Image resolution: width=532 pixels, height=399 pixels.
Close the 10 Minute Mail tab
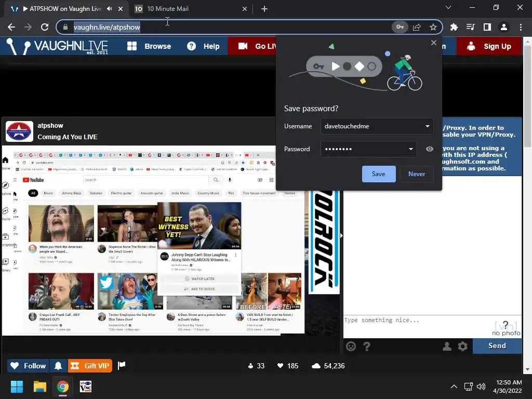pos(245,9)
